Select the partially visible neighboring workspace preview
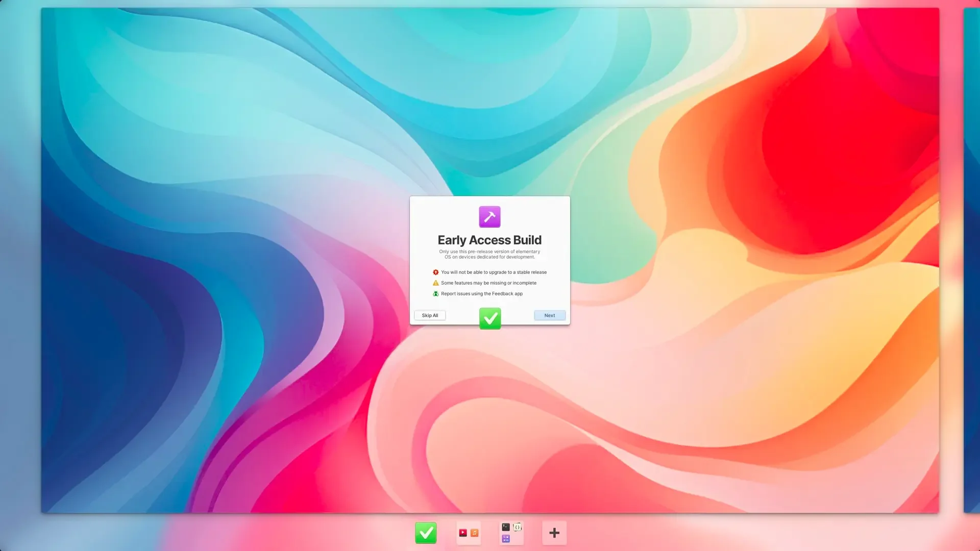The image size is (980, 551). click(x=972, y=260)
